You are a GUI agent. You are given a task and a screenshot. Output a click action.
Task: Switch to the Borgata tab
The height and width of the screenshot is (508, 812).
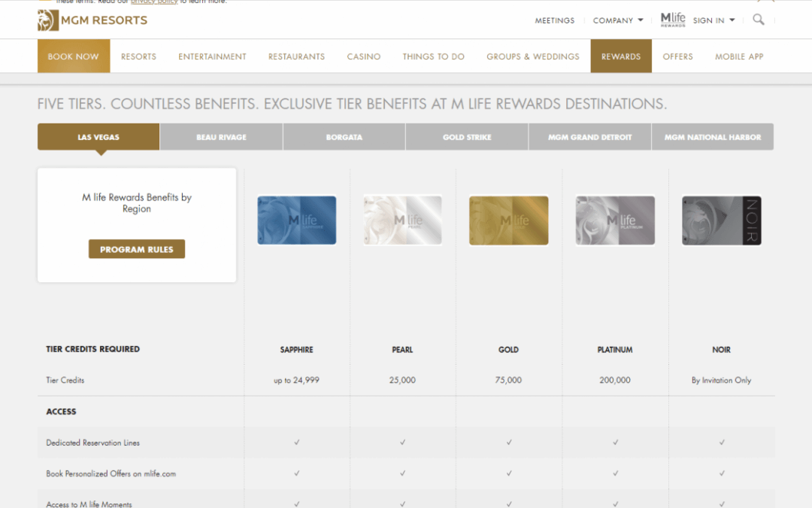(344, 137)
